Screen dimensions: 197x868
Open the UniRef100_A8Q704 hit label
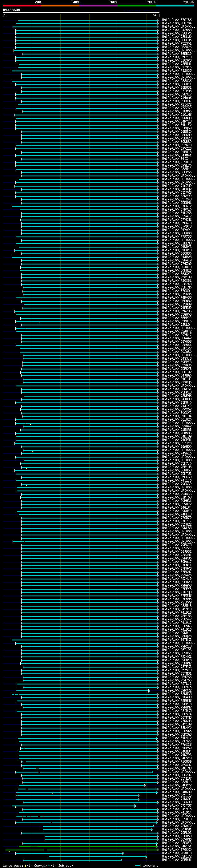[x=177, y=23]
